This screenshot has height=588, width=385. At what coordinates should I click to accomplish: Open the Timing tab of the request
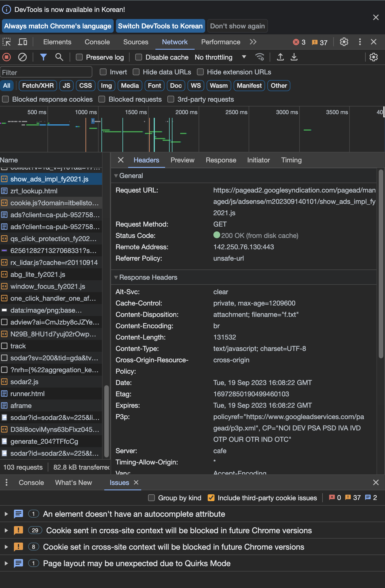coord(291,160)
